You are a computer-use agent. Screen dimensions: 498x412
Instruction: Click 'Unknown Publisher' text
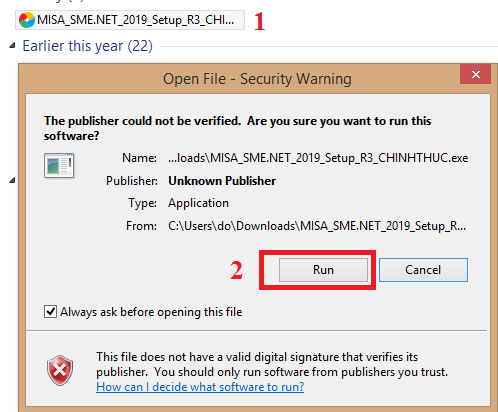222,181
